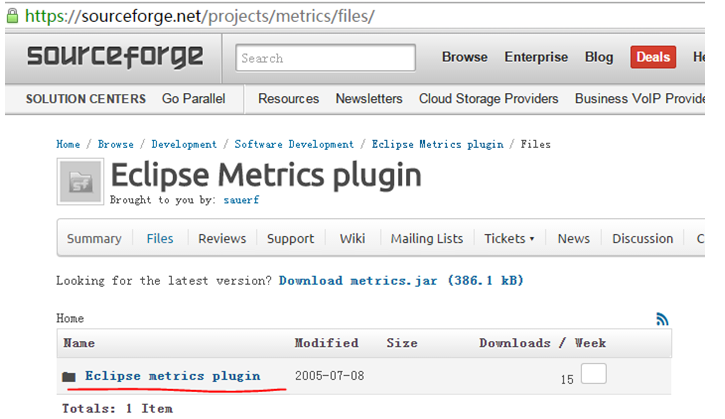Open the Enterprise menu item
725x419 pixels.
click(x=536, y=57)
